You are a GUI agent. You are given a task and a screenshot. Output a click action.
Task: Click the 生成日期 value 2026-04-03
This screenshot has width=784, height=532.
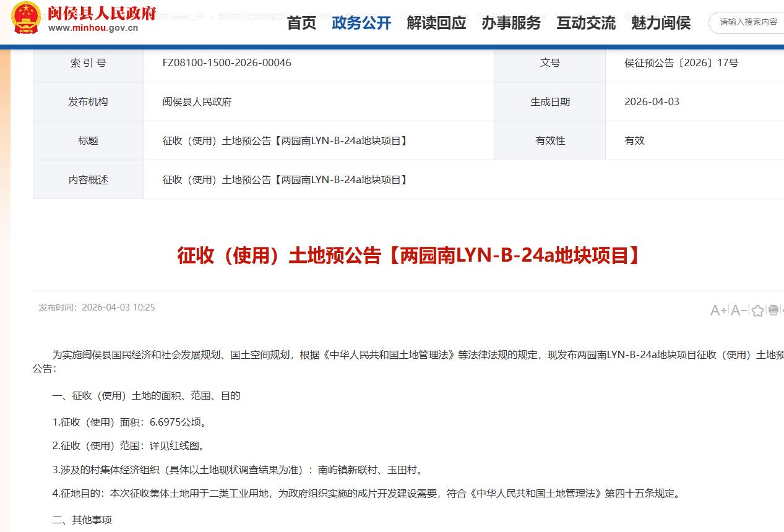click(x=652, y=101)
